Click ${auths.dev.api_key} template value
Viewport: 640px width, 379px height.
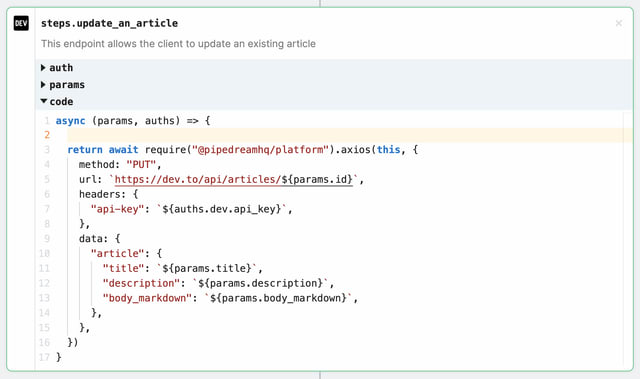tap(222, 209)
